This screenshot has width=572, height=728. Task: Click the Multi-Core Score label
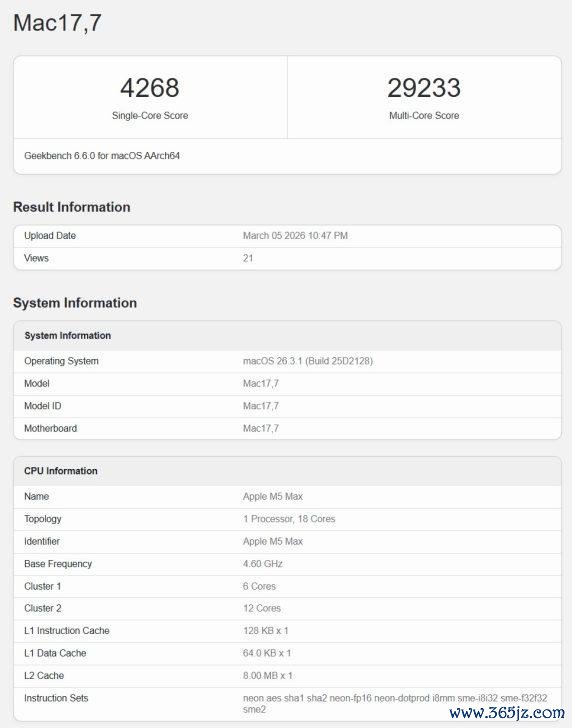424,116
